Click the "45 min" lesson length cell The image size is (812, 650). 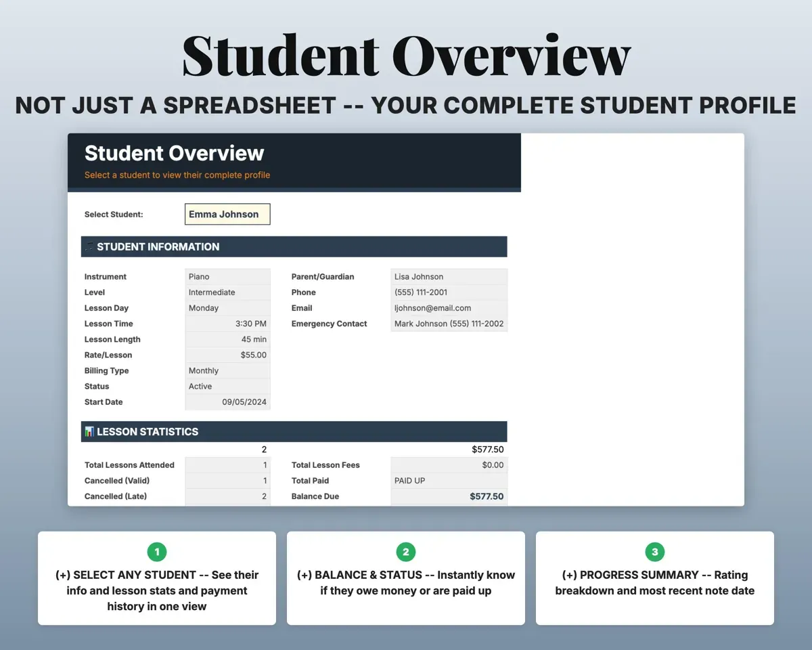pos(227,339)
